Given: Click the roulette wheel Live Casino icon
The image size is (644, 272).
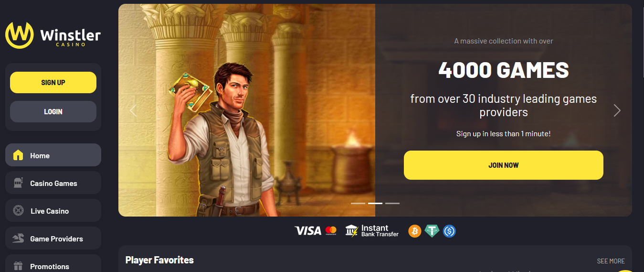Looking at the screenshot, I should (x=18, y=211).
